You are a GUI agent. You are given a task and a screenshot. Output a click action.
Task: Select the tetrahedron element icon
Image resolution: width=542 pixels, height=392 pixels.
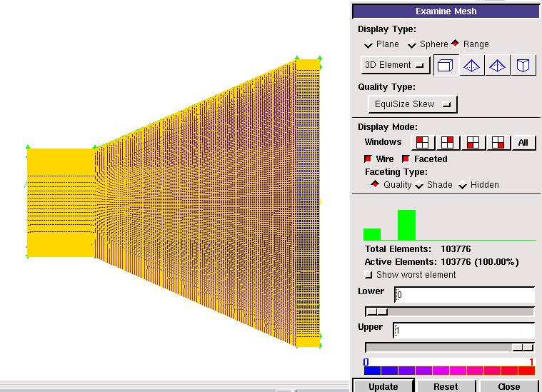pos(471,66)
